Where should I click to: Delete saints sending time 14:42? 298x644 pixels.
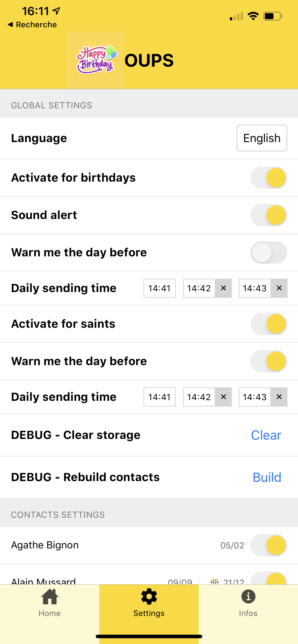223,397
